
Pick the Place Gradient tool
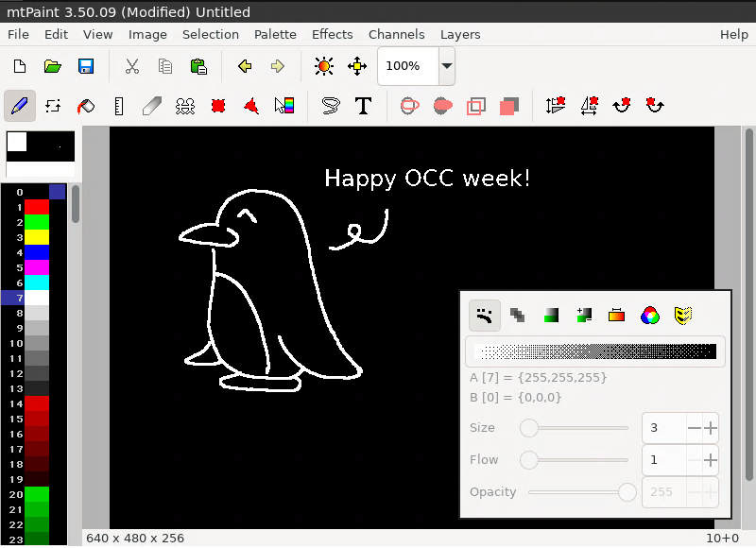point(284,106)
